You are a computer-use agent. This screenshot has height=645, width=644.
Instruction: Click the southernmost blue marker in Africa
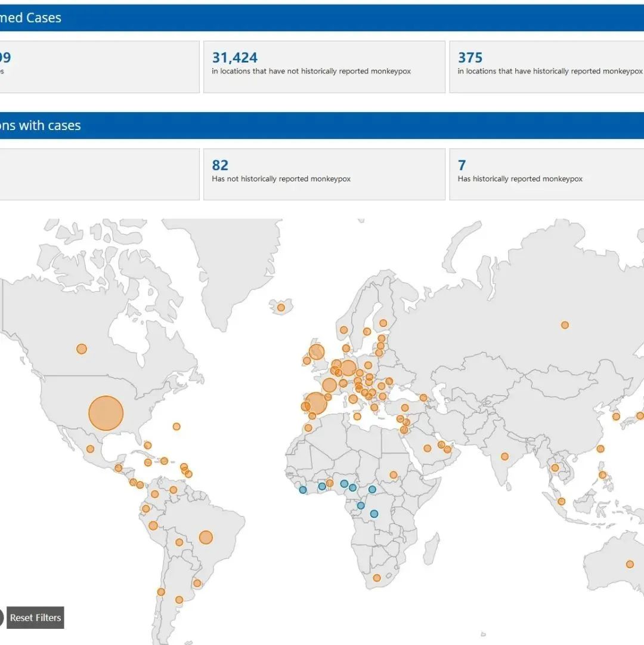click(374, 514)
